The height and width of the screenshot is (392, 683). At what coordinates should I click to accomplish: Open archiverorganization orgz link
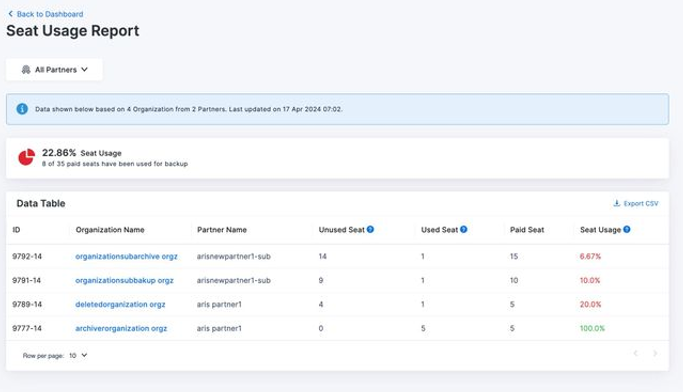121,328
